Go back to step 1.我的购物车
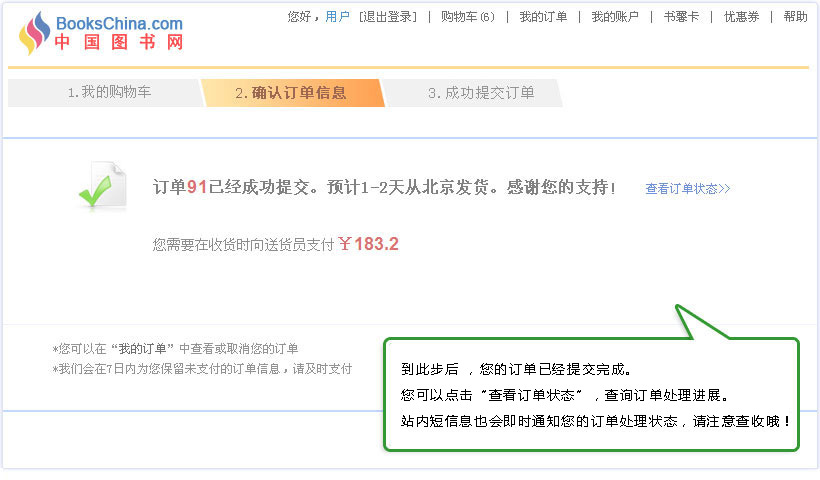The width and height of the screenshot is (820, 480). click(x=109, y=93)
